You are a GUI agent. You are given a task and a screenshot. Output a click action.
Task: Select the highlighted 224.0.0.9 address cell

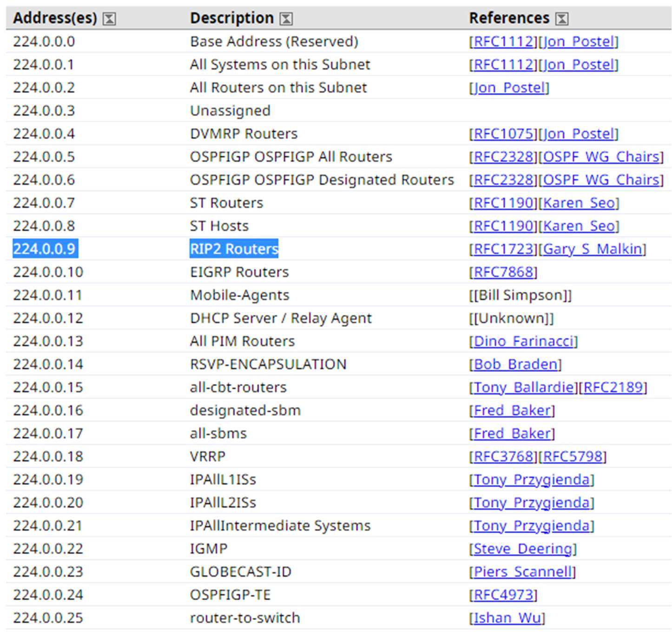[x=45, y=249]
